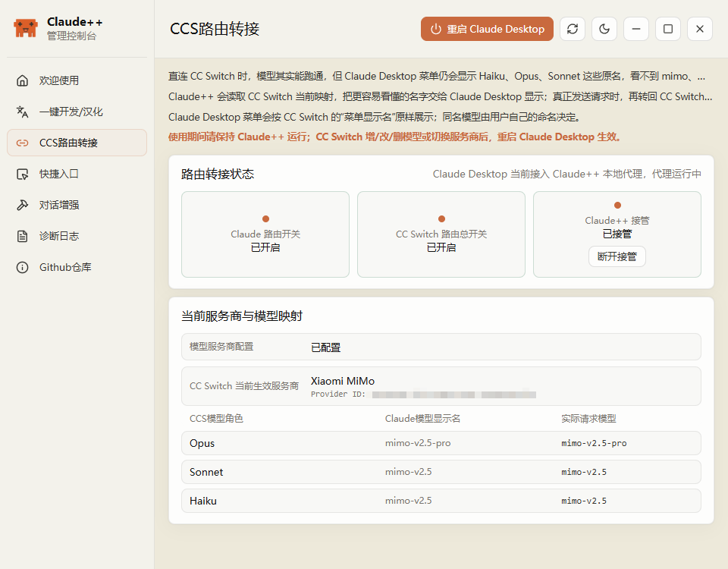Click the 重启 Claude Desktop button
The image size is (728, 569).
pos(487,29)
